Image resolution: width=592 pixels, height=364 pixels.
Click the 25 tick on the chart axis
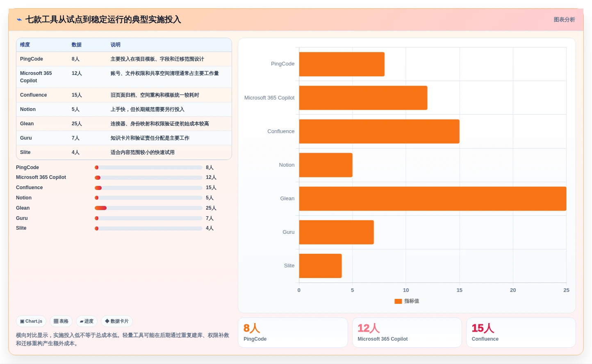tap(566, 290)
